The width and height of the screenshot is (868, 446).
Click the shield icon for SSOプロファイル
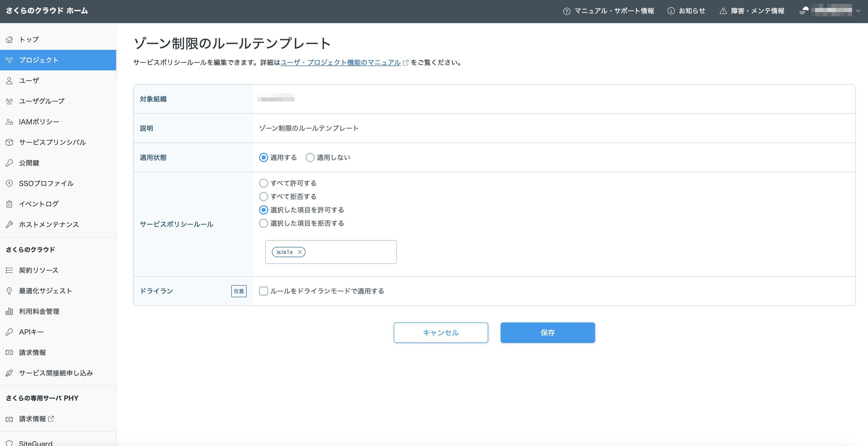10,184
